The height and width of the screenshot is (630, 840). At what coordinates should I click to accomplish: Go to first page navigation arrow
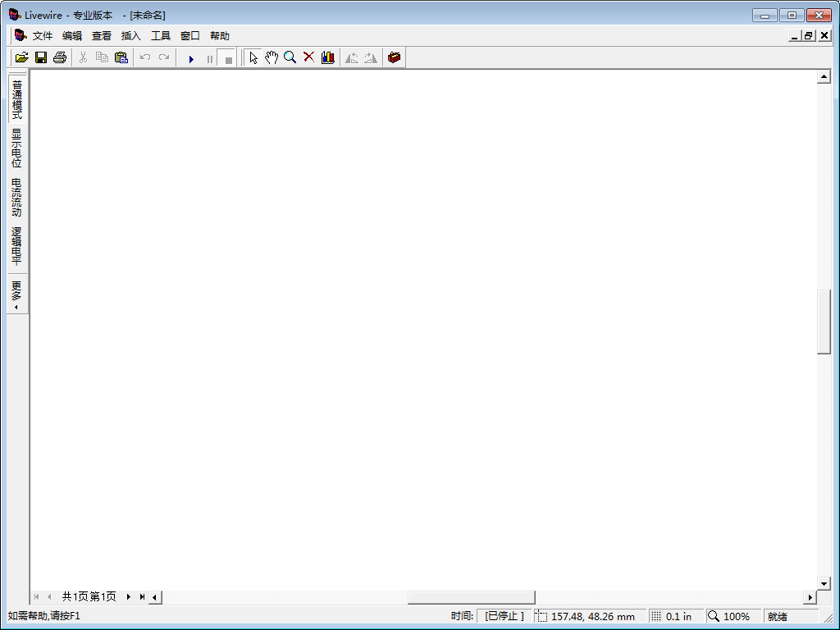[36, 597]
